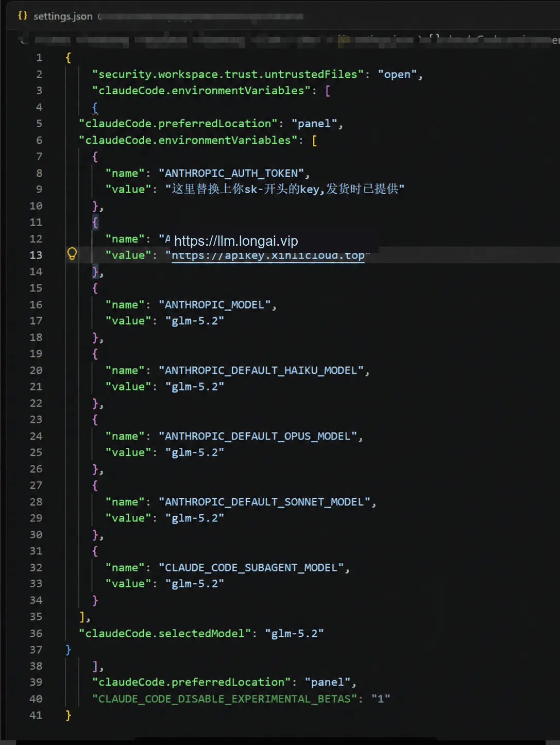
Task: Click the "open" value on line 2
Action: tap(397, 74)
